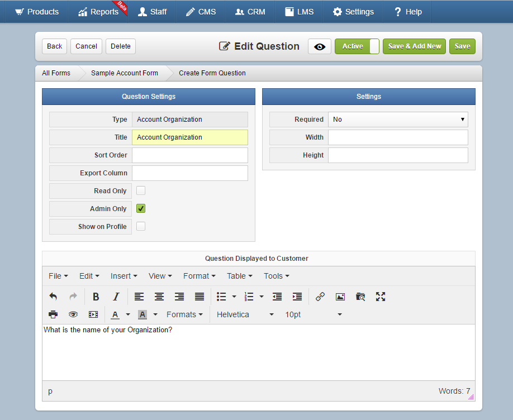
Task: Open LMS in top navigation
Action: 299,12
